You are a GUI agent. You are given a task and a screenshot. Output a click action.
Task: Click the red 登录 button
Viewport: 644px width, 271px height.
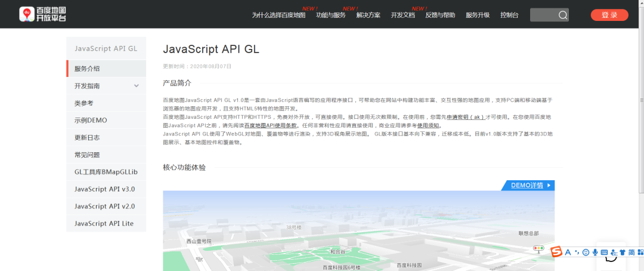point(609,15)
